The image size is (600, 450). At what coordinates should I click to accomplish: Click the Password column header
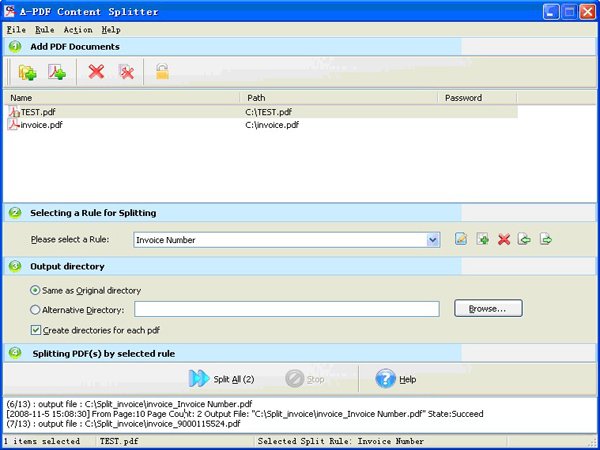[x=477, y=98]
